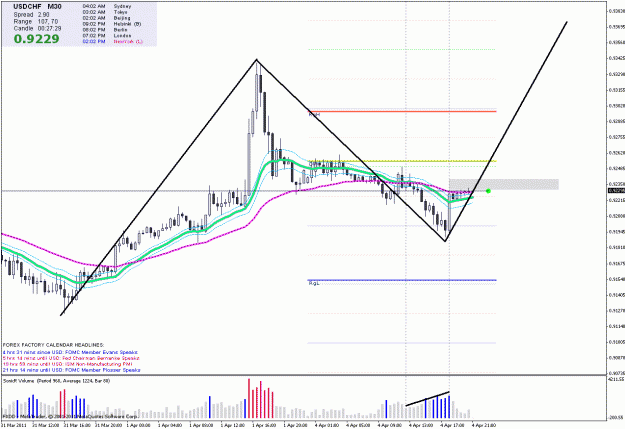Click the 4 Apr 21:00 time label
The image size is (625, 429).
(x=483, y=425)
